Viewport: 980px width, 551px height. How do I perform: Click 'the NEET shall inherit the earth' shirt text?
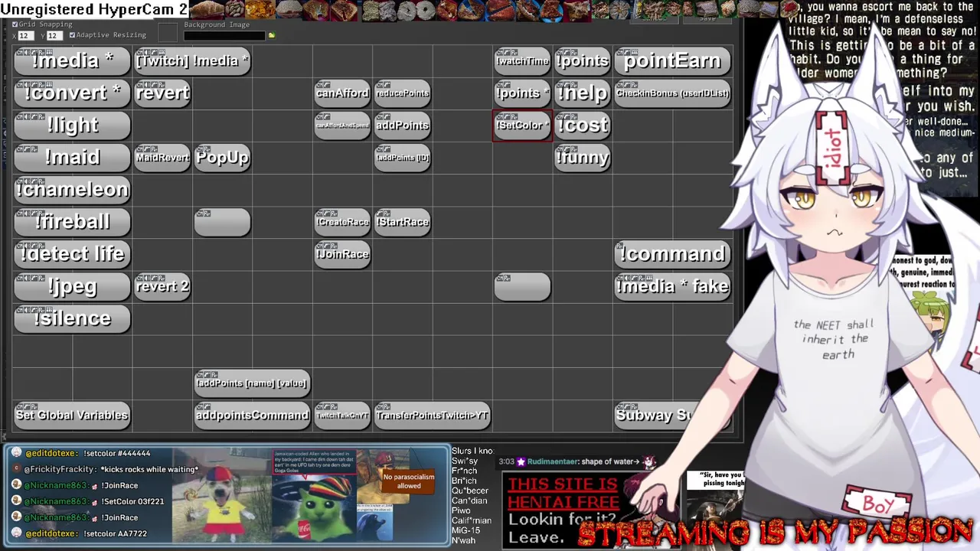(x=833, y=339)
